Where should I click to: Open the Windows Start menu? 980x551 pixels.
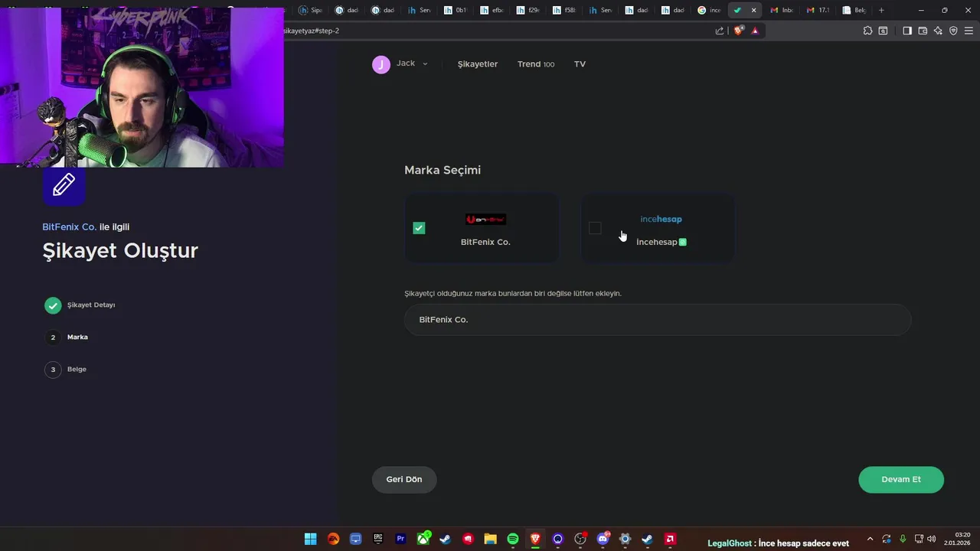(x=311, y=539)
